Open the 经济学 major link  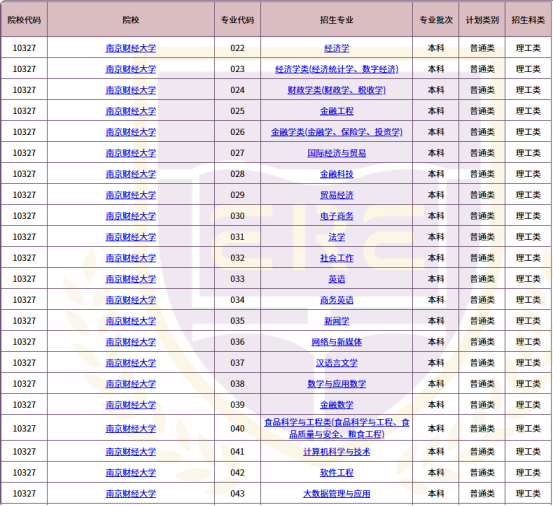pos(336,48)
